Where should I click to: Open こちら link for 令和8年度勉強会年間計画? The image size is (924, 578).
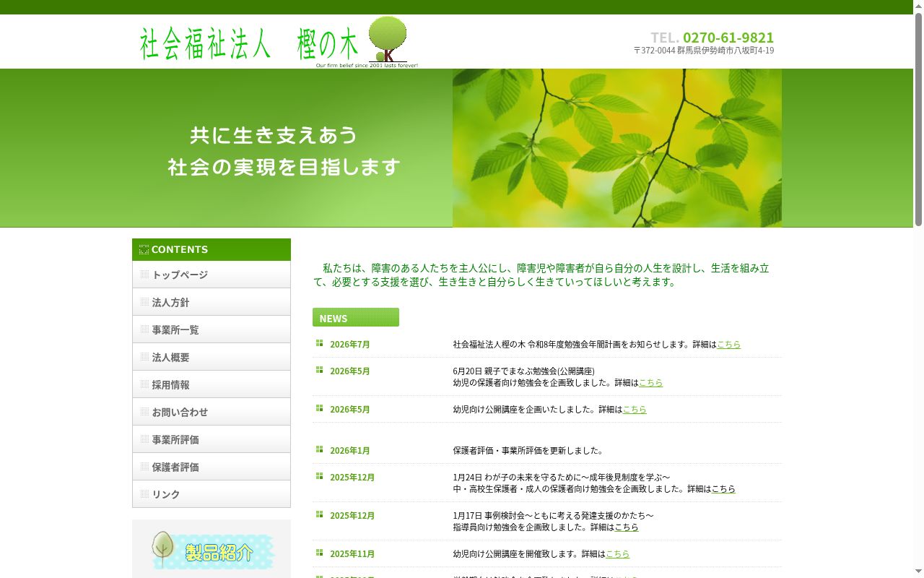point(728,345)
